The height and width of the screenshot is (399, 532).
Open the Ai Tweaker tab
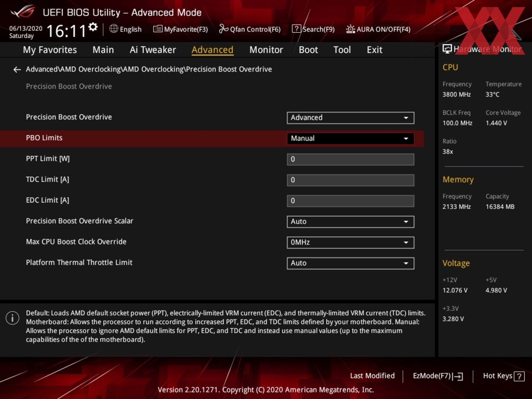pyautogui.click(x=153, y=50)
